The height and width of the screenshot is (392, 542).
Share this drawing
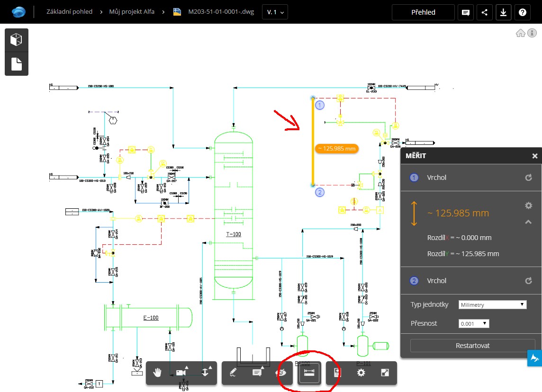[485, 12]
